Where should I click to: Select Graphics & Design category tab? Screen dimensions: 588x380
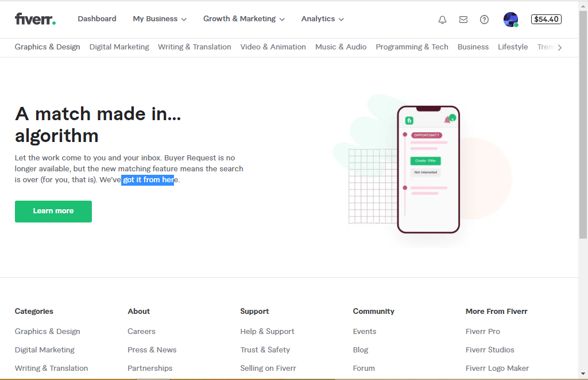[48, 47]
